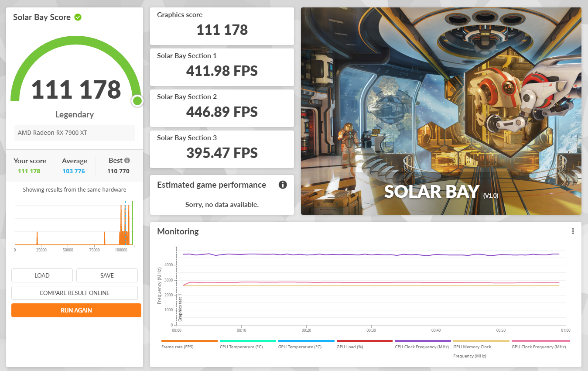Screen dimensions: 588x371
Task: Click the AMD Radeon RX 7900 XT hardware field
Action: coord(75,133)
